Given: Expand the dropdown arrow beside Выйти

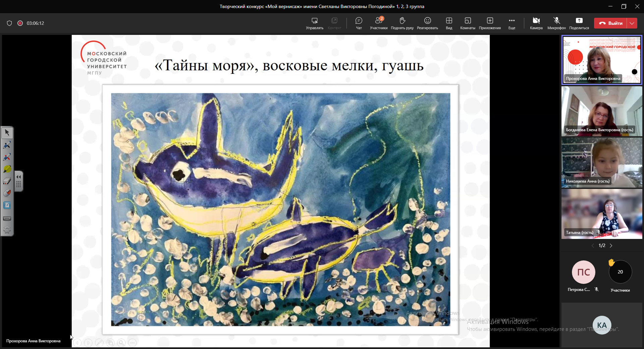Looking at the screenshot, I should pos(632,23).
